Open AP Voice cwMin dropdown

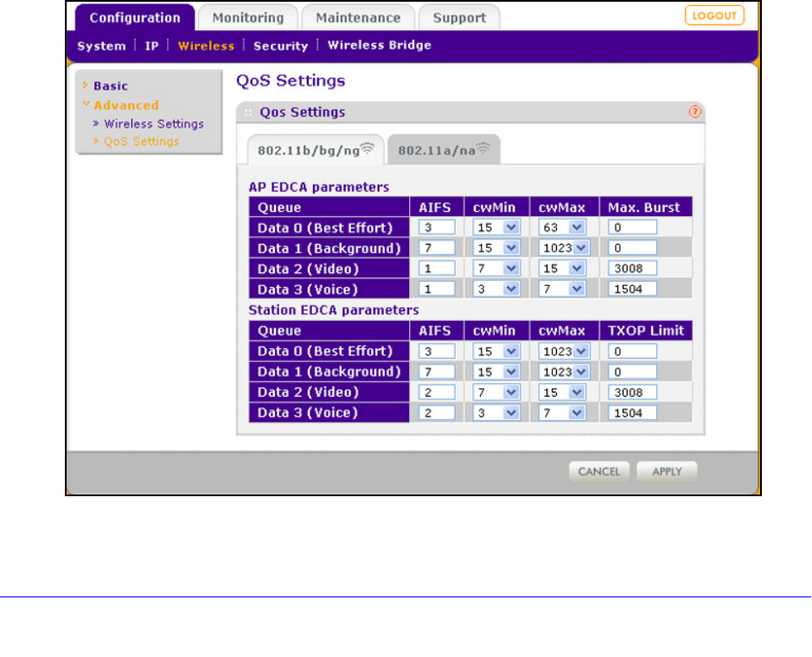[496, 289]
